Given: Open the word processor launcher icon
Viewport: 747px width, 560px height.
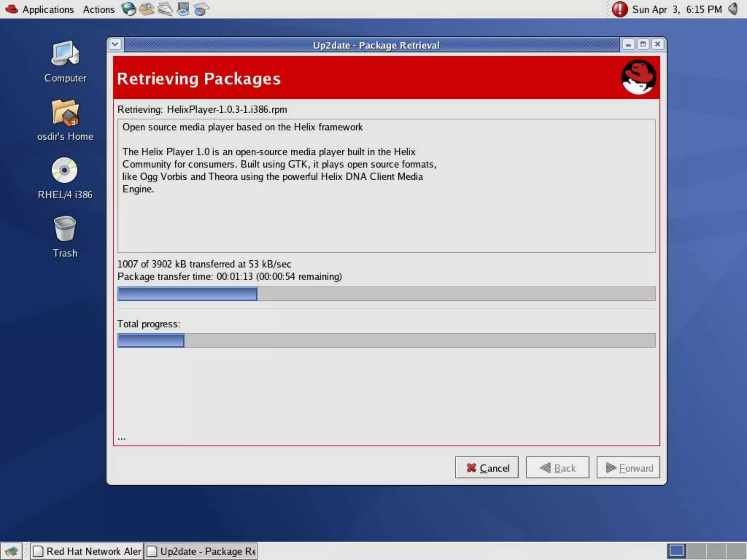Looking at the screenshot, I should pos(165,9).
